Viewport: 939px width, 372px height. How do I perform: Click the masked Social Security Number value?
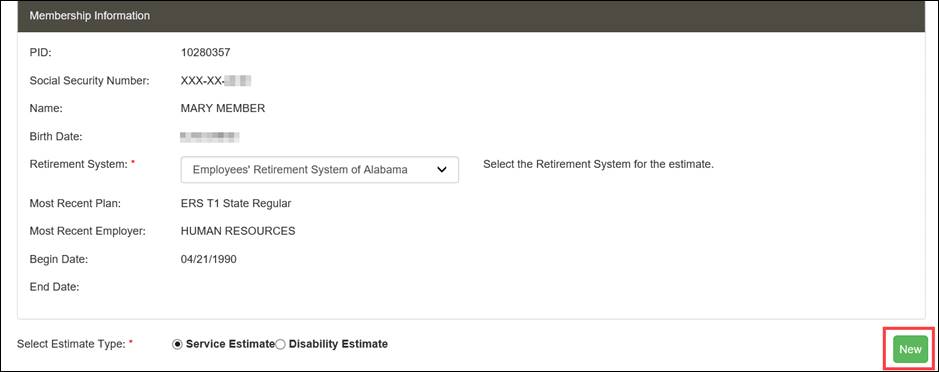(x=215, y=80)
